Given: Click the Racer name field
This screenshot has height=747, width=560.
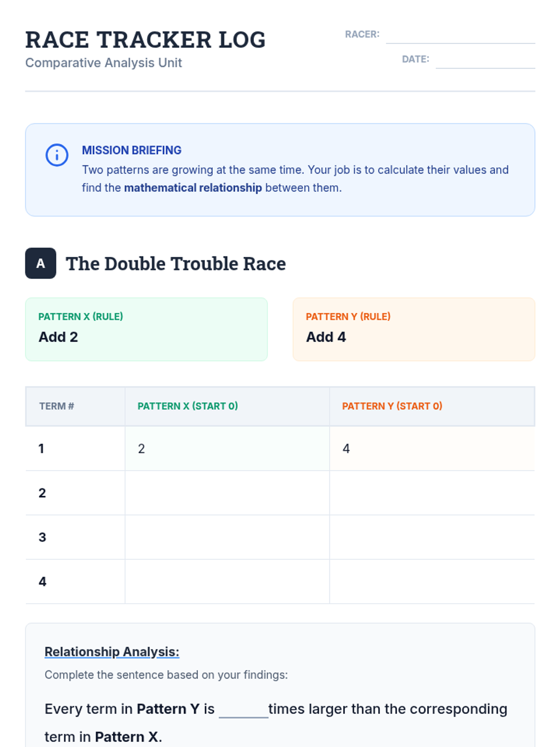Looking at the screenshot, I should [x=460, y=35].
